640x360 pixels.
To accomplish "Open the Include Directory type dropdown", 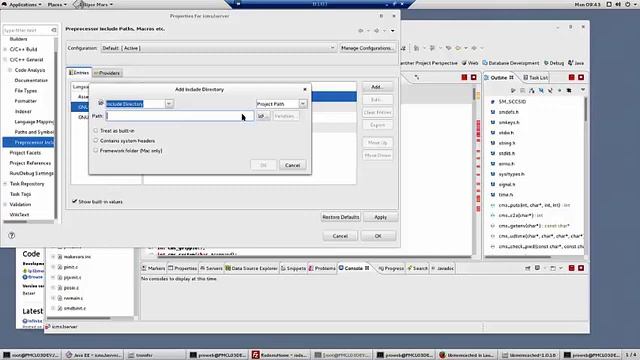I will click(x=169, y=104).
